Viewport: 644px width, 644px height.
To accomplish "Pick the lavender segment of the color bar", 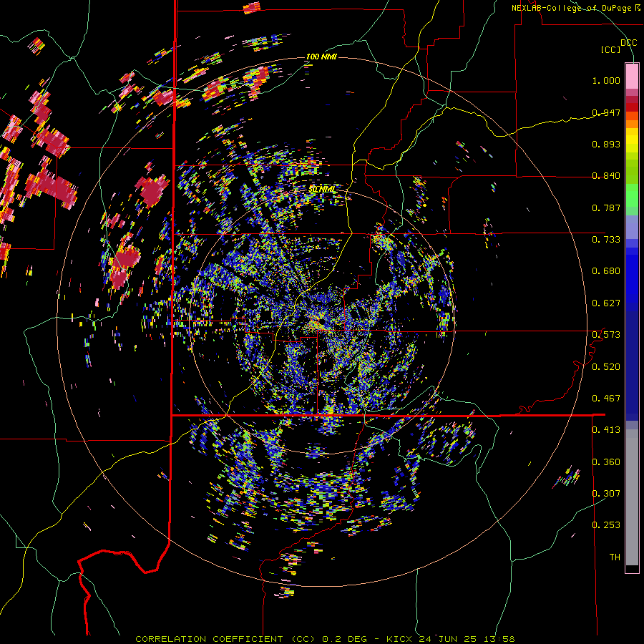I will (x=632, y=227).
